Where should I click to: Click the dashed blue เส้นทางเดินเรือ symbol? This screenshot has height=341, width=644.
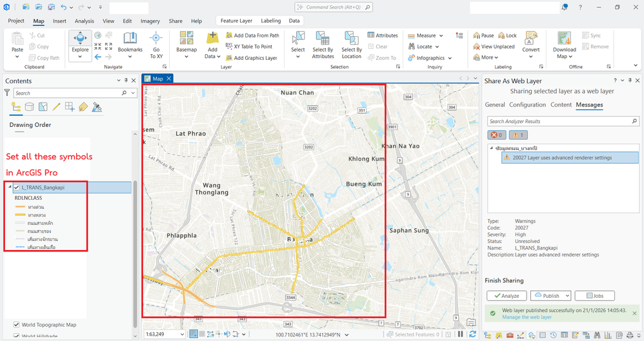point(20,247)
